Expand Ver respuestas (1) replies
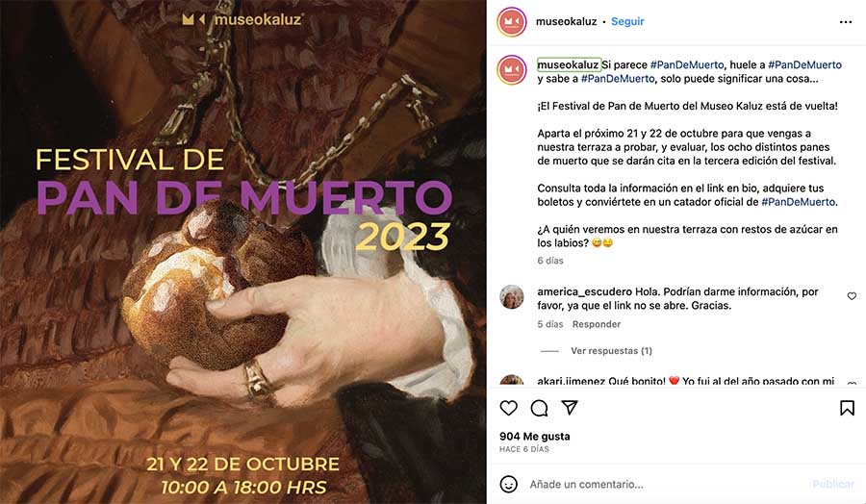This screenshot has height=504, width=866. (x=611, y=350)
